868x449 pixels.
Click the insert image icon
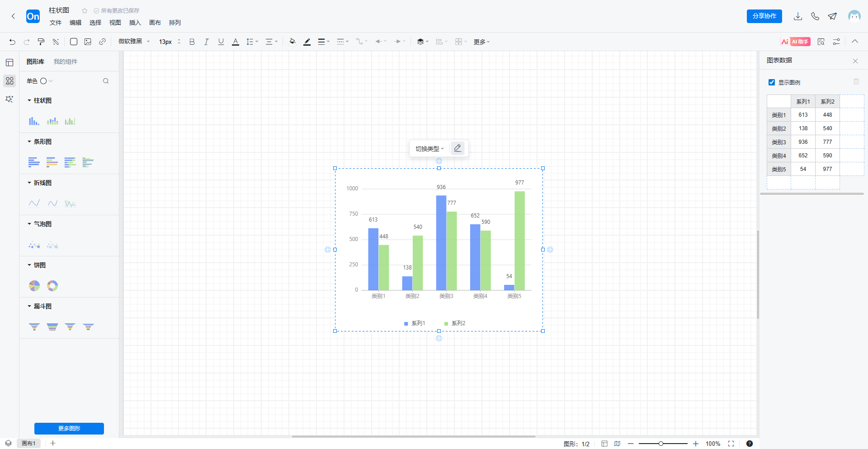[x=88, y=42]
